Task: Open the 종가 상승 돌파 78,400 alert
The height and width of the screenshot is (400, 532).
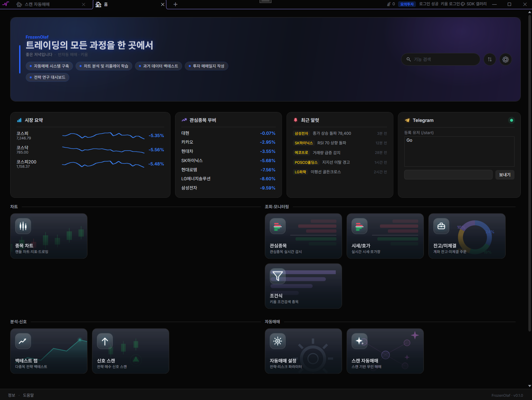Action: 340,133
